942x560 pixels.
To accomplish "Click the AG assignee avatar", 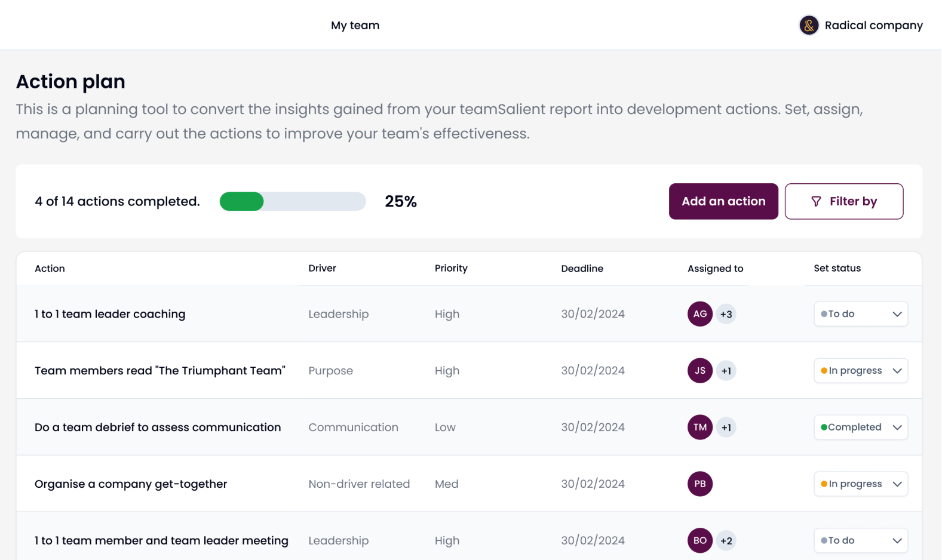I will coord(699,314).
